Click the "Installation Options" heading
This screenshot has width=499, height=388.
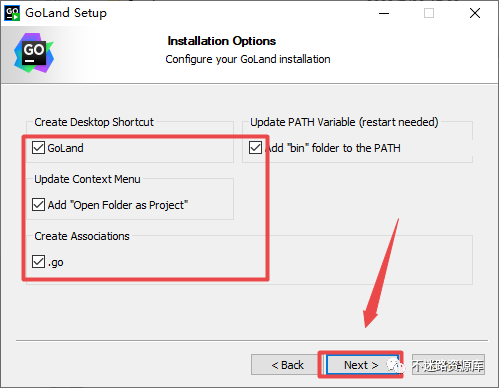(222, 41)
